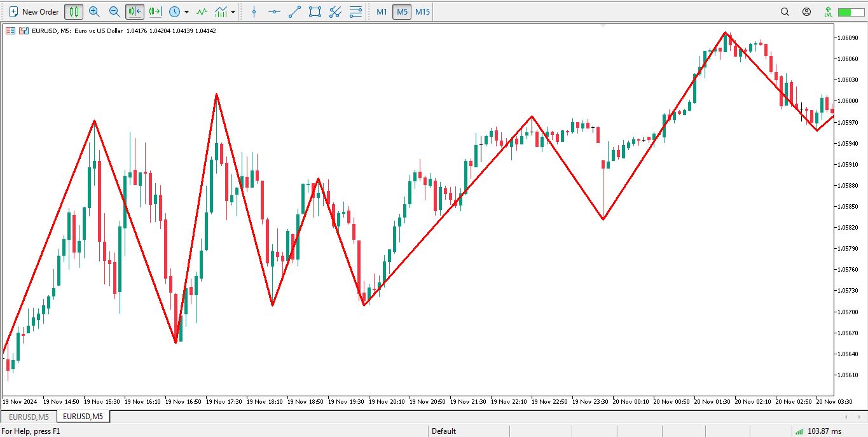Open the search magnifier icon
This screenshot has height=437, width=868.
(x=785, y=11)
